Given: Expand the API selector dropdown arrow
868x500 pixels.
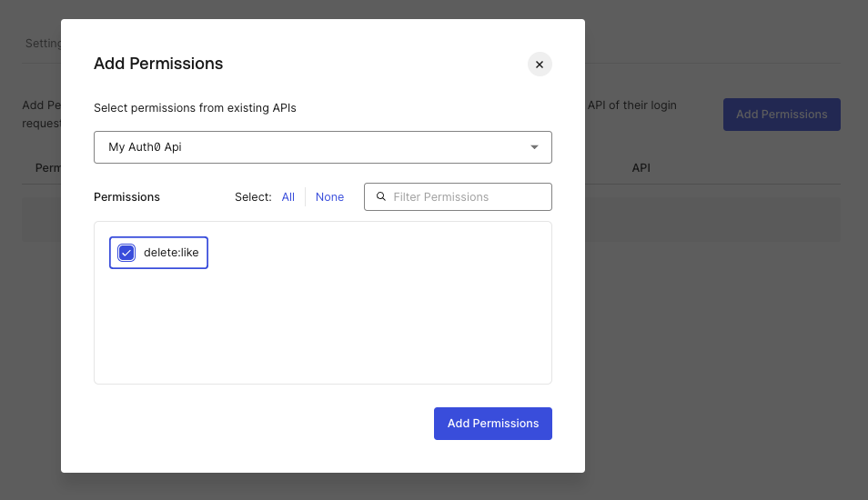Looking at the screenshot, I should [x=534, y=146].
